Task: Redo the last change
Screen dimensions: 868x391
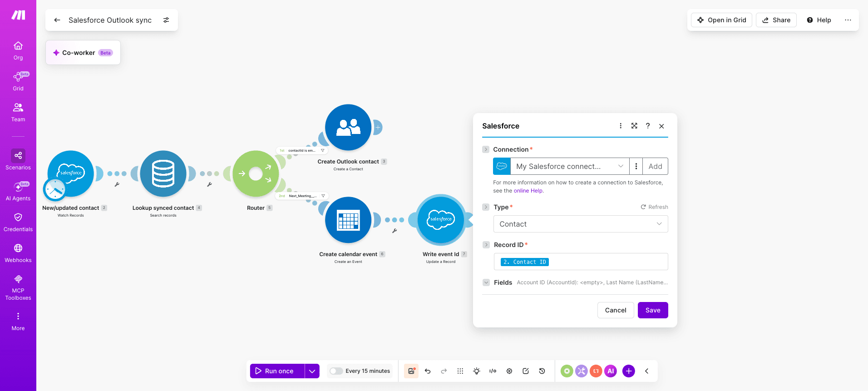Action: coord(444,371)
